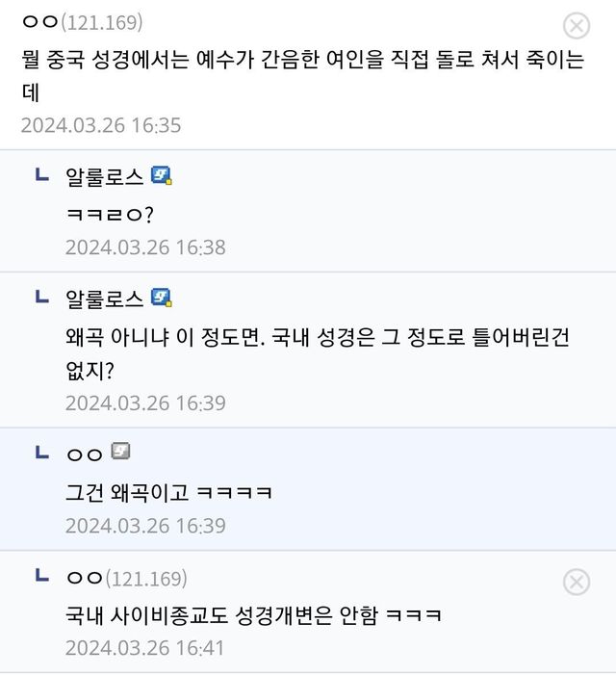The height and width of the screenshot is (675, 616).
Task: Open the blue badge icon on the 왜곡 아니냐 reply
Action: [162, 297]
